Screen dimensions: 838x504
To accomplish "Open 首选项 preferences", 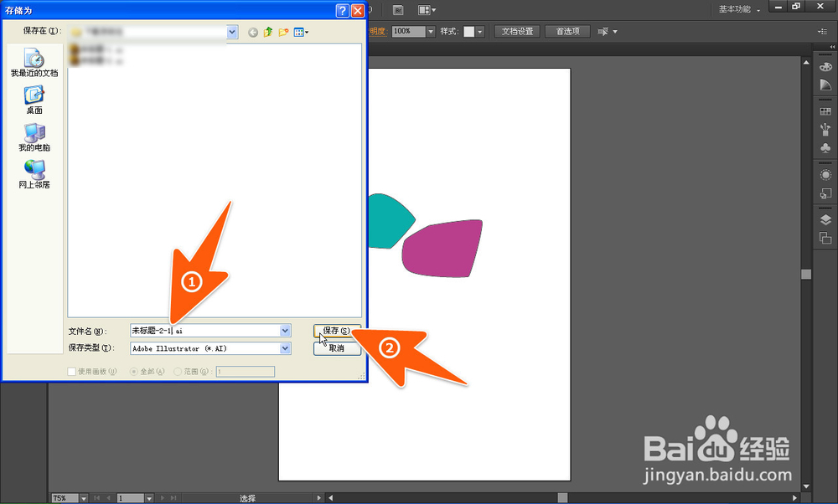I will [567, 32].
